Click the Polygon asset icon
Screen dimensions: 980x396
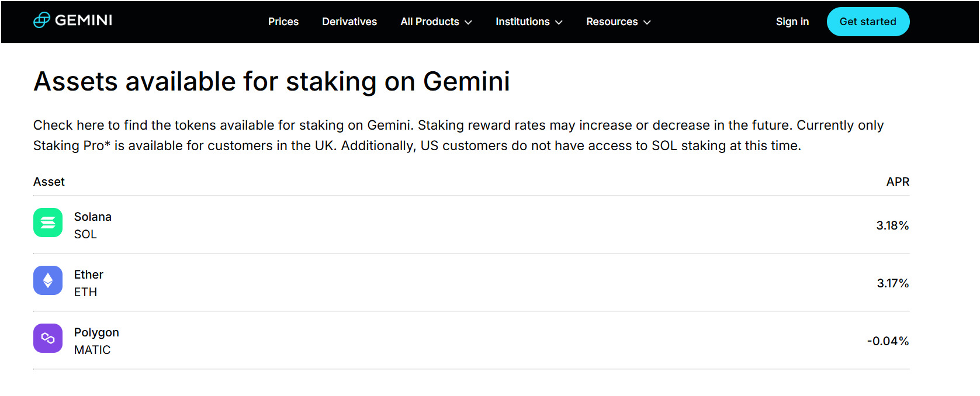48,338
